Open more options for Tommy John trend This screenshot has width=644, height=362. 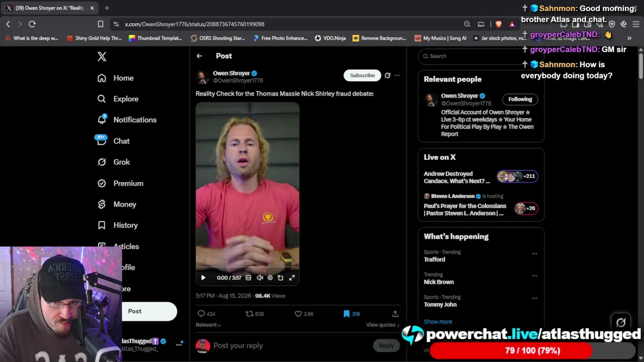tap(534, 298)
